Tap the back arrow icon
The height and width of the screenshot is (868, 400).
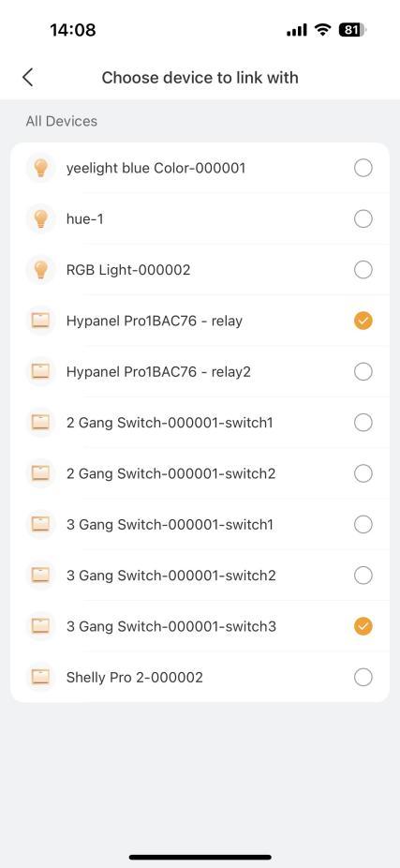point(28,78)
